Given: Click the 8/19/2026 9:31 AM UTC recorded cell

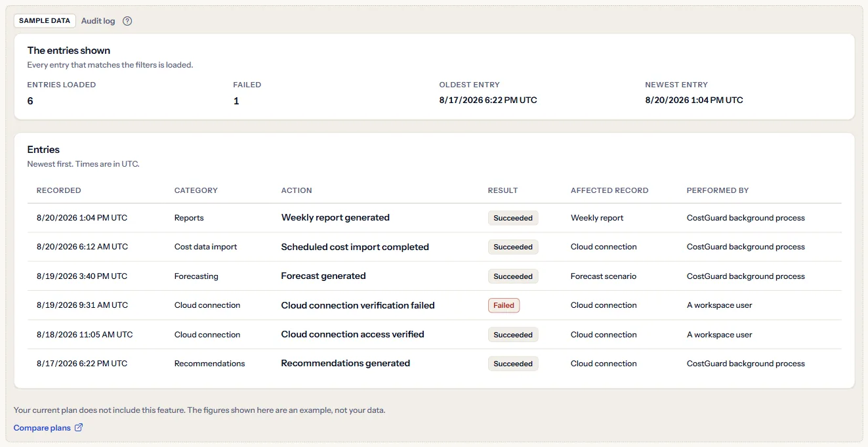Looking at the screenshot, I should pos(82,305).
